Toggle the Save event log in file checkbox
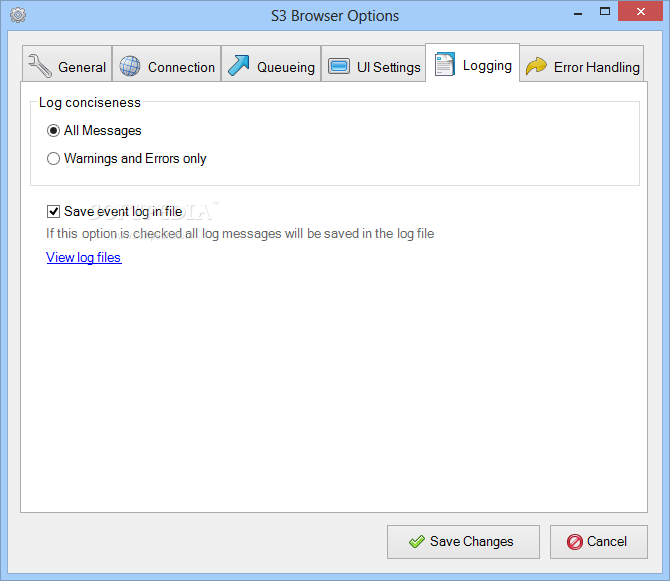The image size is (670, 581). [53, 211]
